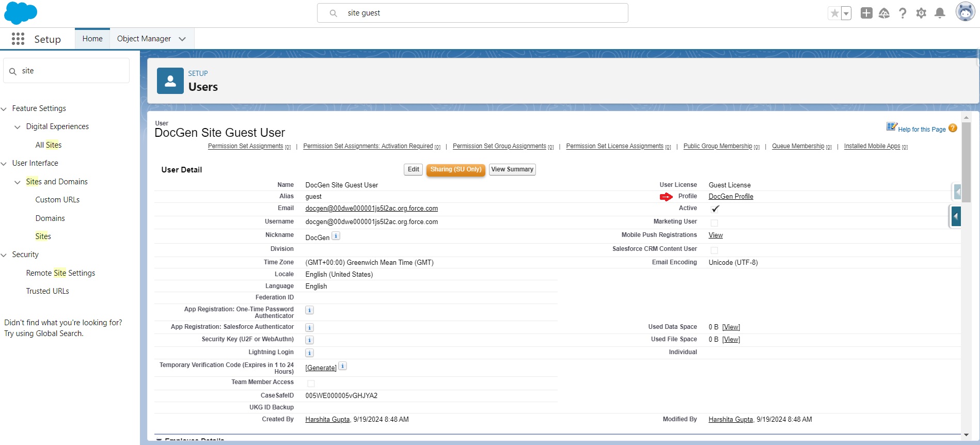Open the Help question mark icon
The height and width of the screenshot is (445, 980).
[x=903, y=13]
